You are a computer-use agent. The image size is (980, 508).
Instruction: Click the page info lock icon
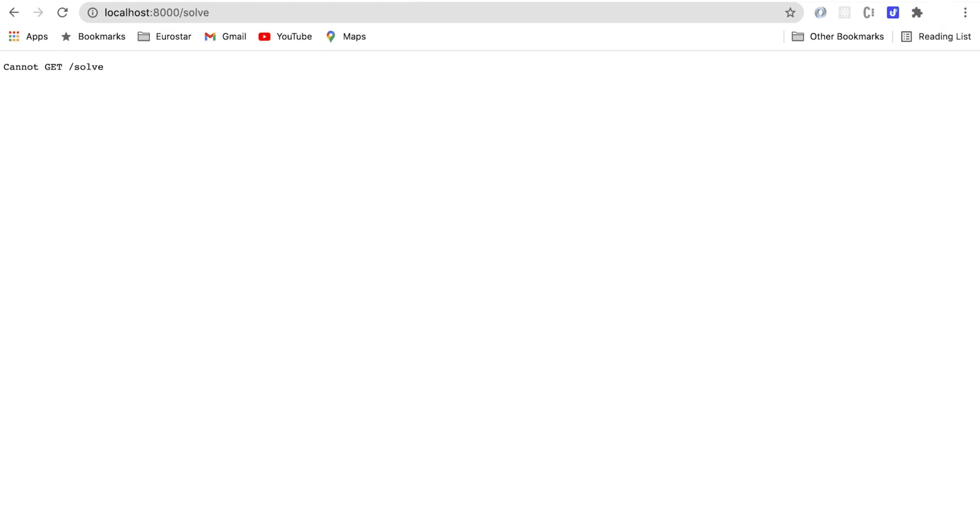[x=92, y=12]
